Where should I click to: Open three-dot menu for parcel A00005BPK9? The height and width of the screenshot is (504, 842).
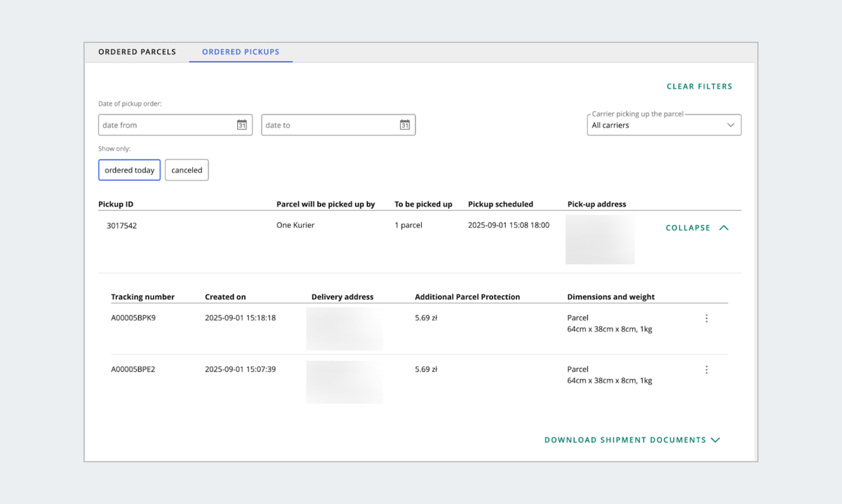(707, 318)
